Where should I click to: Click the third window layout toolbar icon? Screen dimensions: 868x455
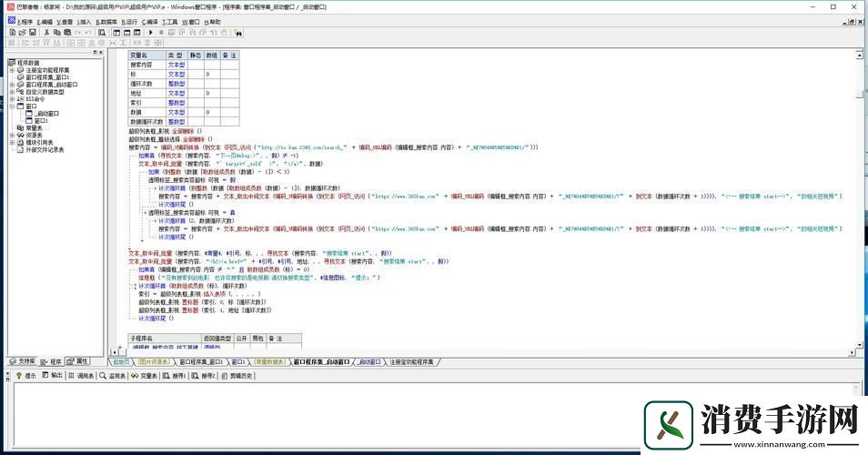pos(136,33)
